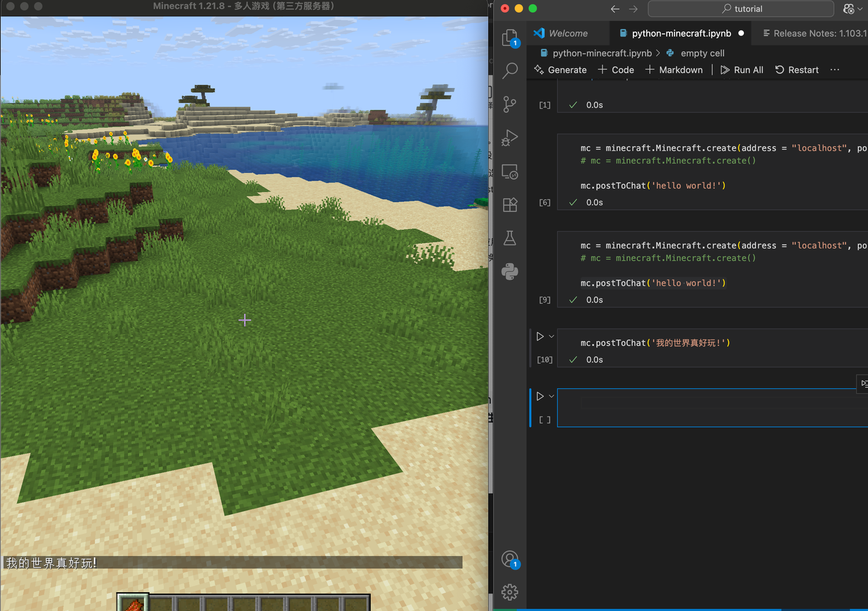The height and width of the screenshot is (611, 868).
Task: Expand execution options on the empty code cell
Action: click(551, 396)
